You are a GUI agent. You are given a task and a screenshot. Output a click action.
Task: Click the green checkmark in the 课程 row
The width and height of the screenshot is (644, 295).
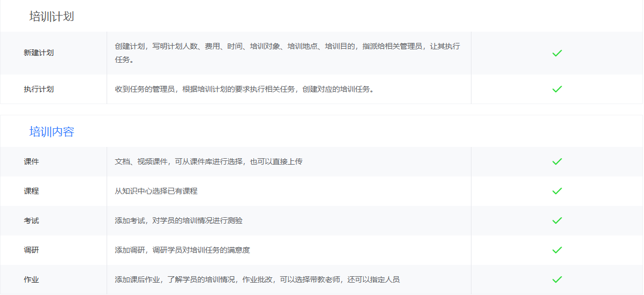(x=557, y=191)
